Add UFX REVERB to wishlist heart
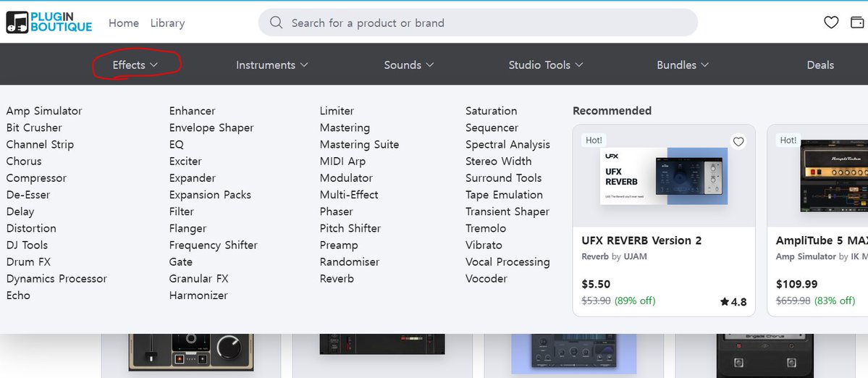This screenshot has height=378, width=868. coord(738,142)
